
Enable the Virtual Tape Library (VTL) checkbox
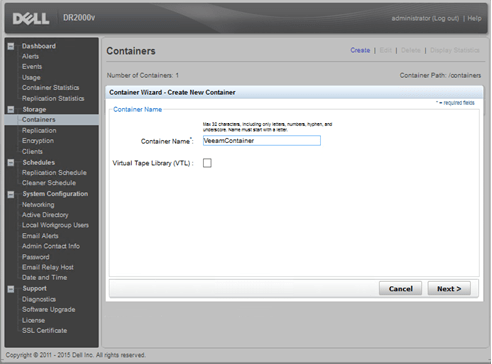pos(207,163)
